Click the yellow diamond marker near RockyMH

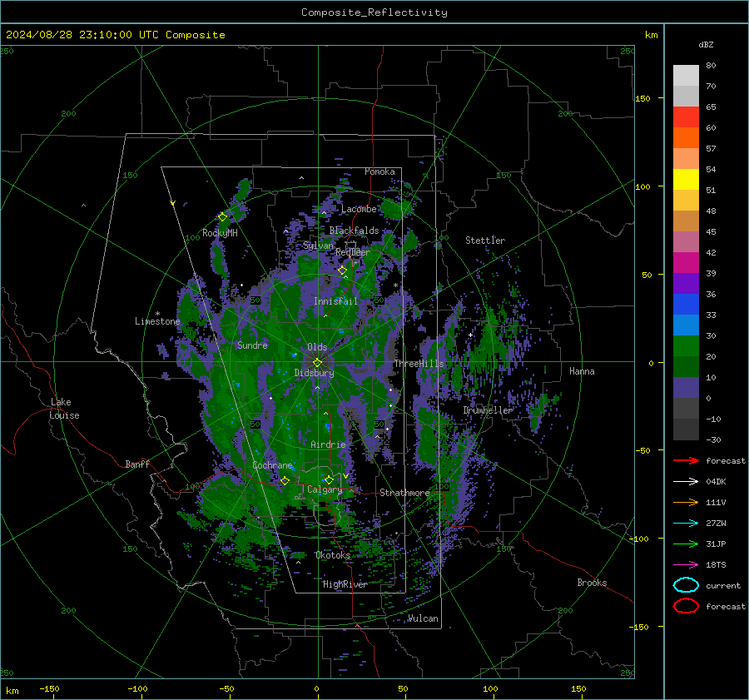click(222, 217)
